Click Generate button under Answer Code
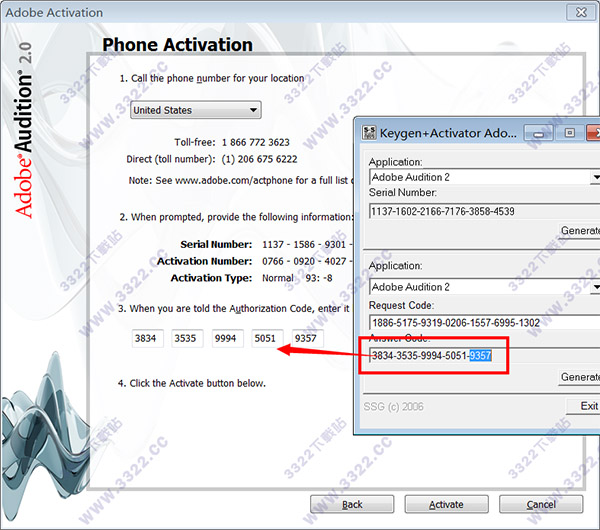Viewport: 600px width, 530px height. (579, 377)
